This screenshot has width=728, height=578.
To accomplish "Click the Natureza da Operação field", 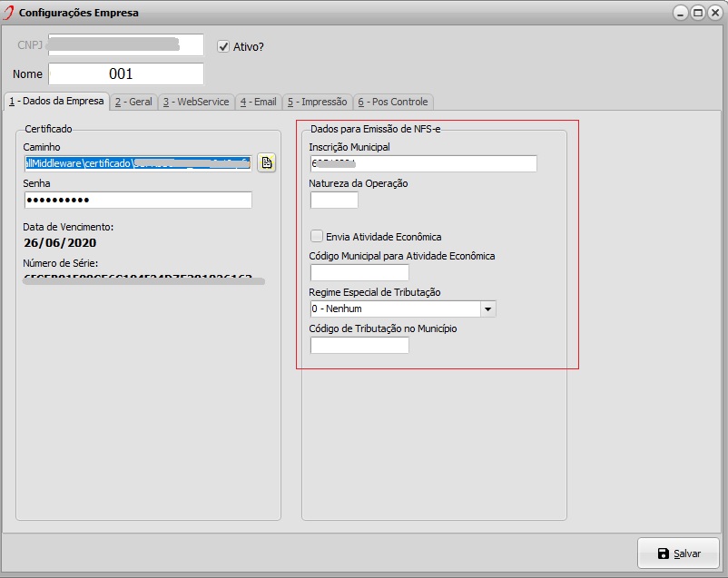I will (334, 201).
